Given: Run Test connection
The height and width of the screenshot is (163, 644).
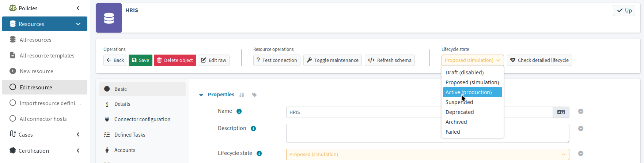Looking at the screenshot, I should click(x=277, y=60).
